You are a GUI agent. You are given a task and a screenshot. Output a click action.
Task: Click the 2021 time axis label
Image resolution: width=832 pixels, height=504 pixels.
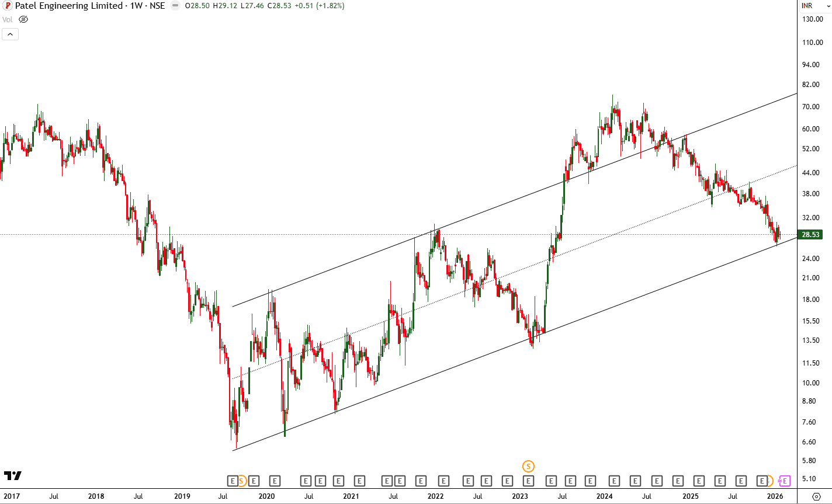351,496
